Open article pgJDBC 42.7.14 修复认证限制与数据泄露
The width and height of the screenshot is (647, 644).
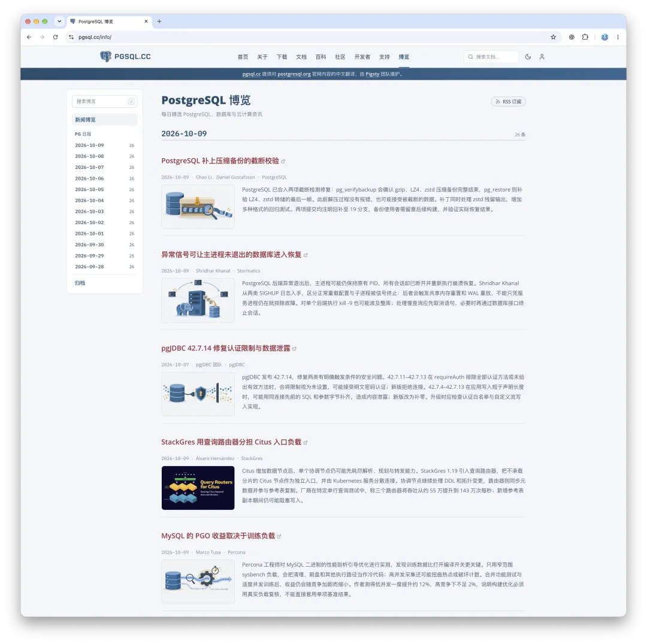pos(226,348)
